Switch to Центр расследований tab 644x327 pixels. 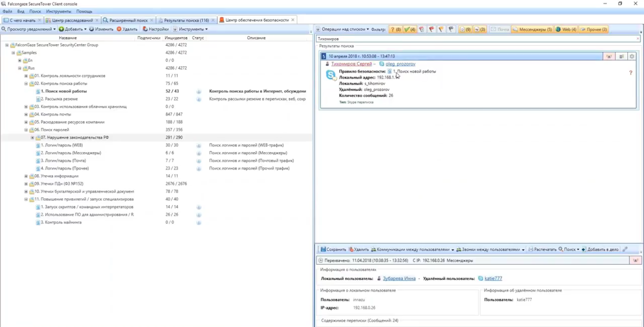coord(72,20)
